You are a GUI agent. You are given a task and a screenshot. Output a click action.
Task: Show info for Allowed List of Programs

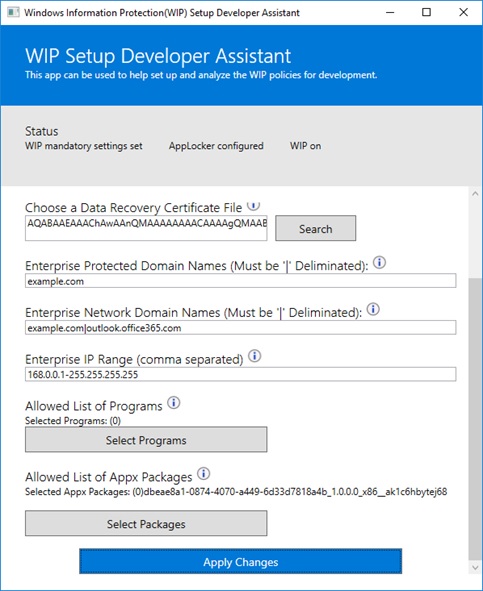click(x=174, y=403)
